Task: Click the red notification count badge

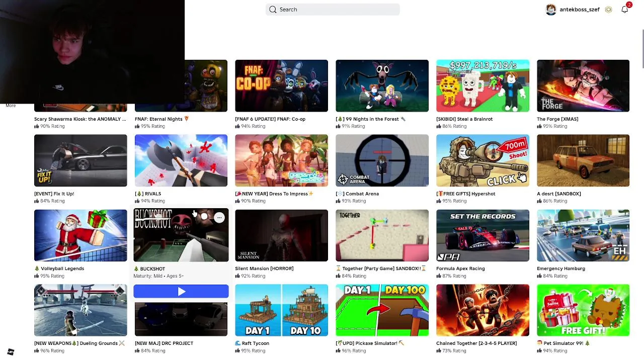Action: [629, 5]
